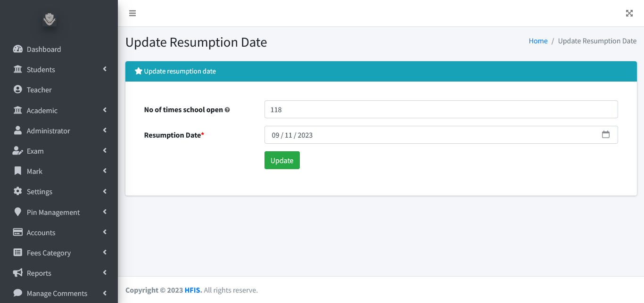Viewport: 644px width, 303px height.
Task: Click the Teacher user-circle icon
Action: [18, 90]
